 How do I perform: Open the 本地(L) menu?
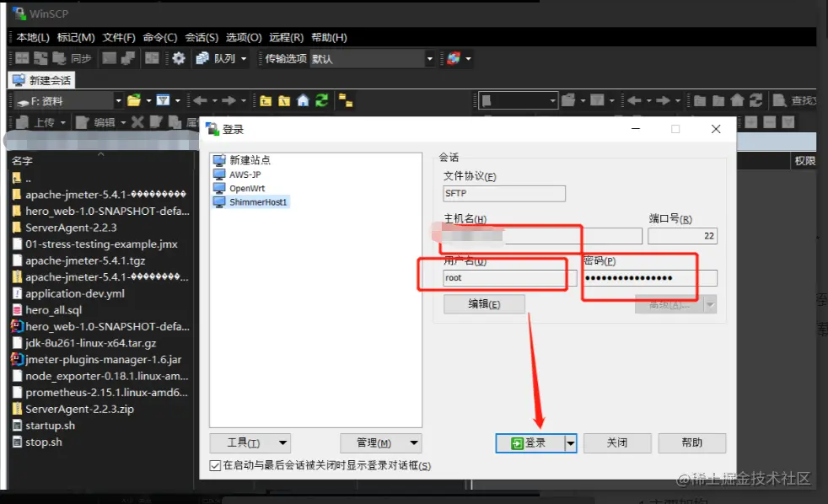point(33,37)
